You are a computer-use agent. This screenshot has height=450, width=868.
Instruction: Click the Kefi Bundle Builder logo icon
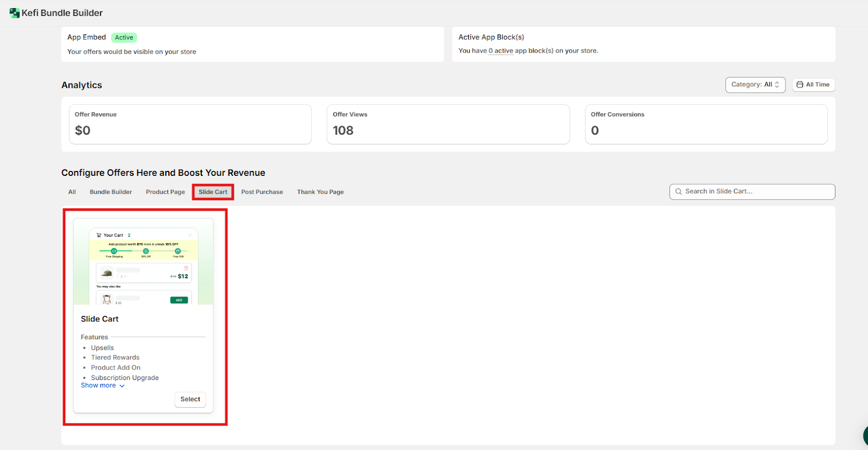coord(14,13)
